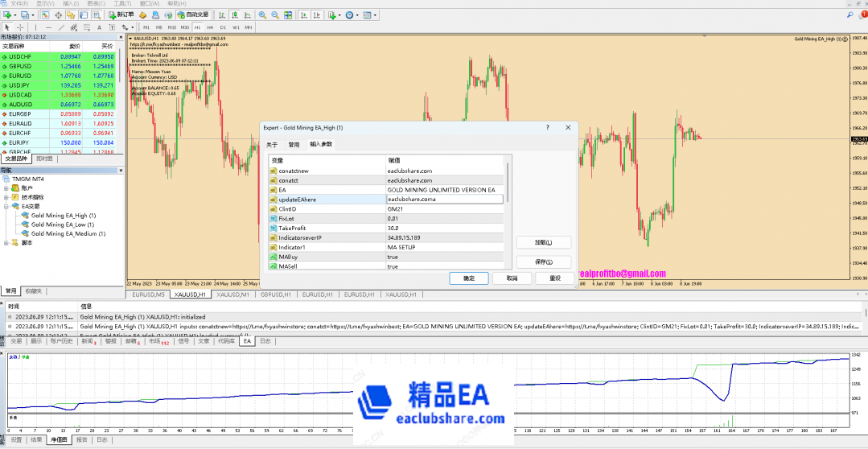
Task: Click the 确定 button in Expert dialog
Action: pyautogui.click(x=469, y=278)
